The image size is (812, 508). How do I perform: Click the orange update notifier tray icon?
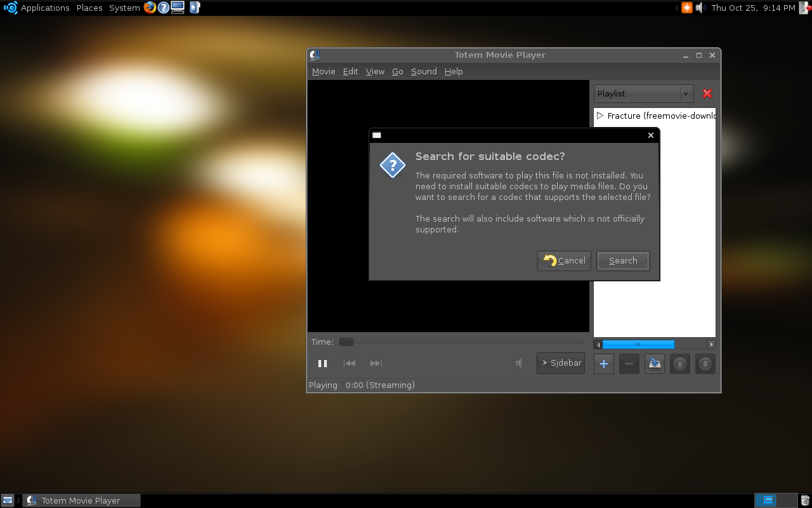click(687, 8)
